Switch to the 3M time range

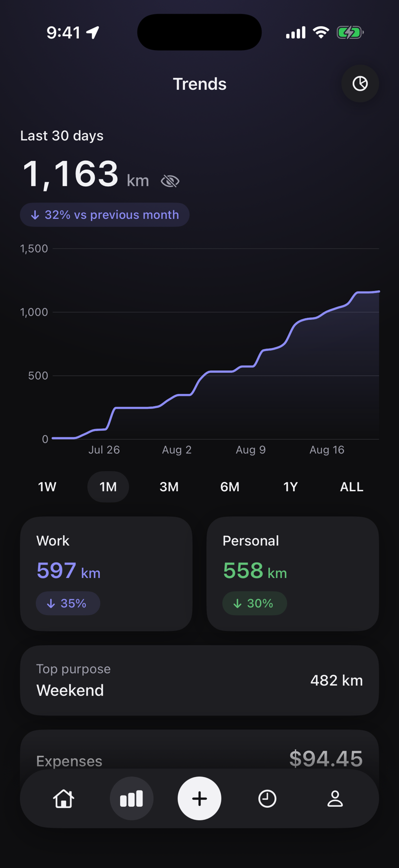pos(169,487)
